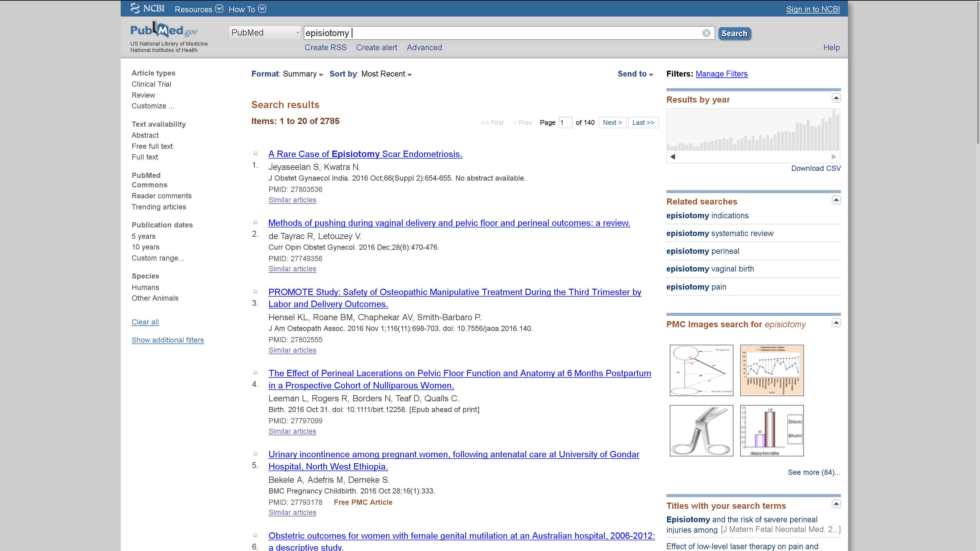This screenshot has width=980, height=551.
Task: Filter by Review article type
Action: coord(143,95)
